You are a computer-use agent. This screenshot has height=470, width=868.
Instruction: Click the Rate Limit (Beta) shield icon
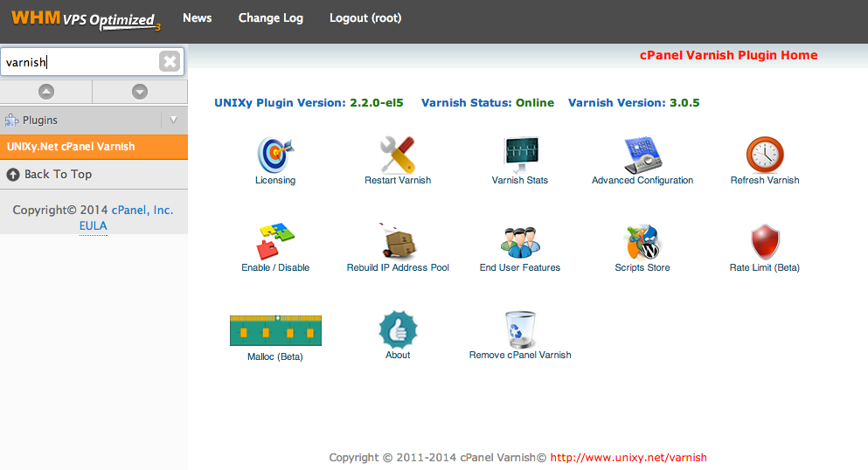pyautogui.click(x=765, y=242)
